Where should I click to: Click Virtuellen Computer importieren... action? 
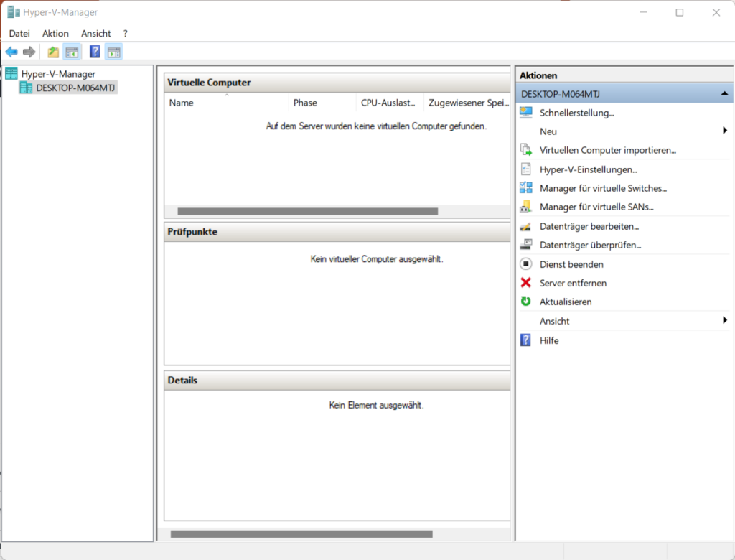(608, 150)
